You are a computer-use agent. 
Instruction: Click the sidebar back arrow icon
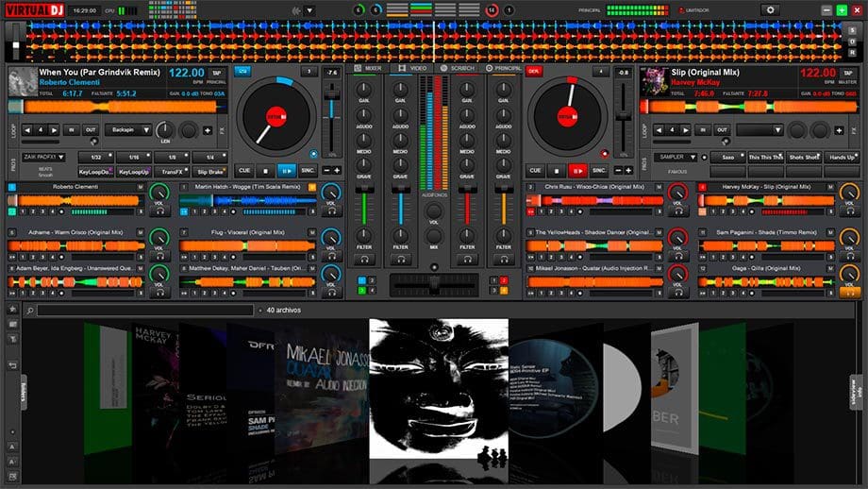12,365
